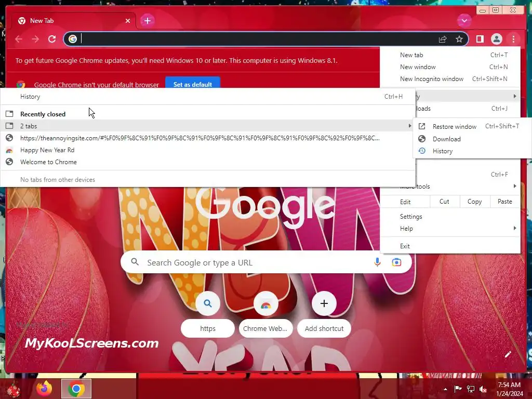Expand the More tools submenu arrow
Viewport: 532px width, 399px height.
(x=515, y=187)
